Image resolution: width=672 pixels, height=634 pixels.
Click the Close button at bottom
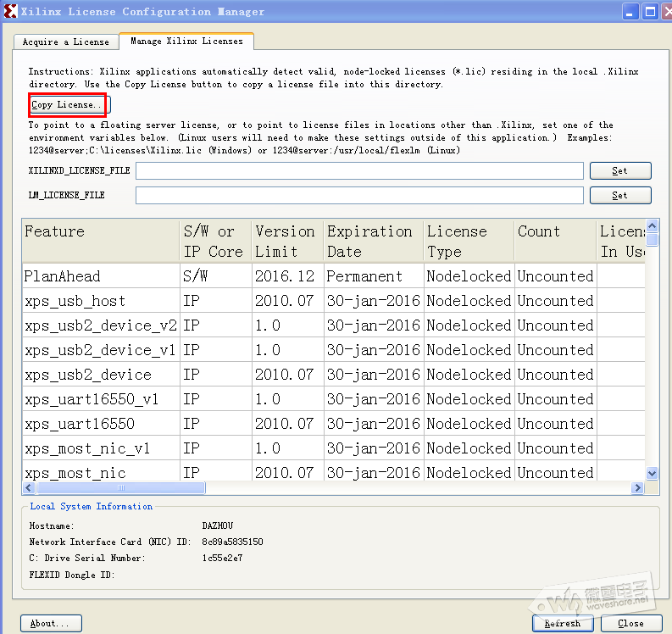(630, 623)
